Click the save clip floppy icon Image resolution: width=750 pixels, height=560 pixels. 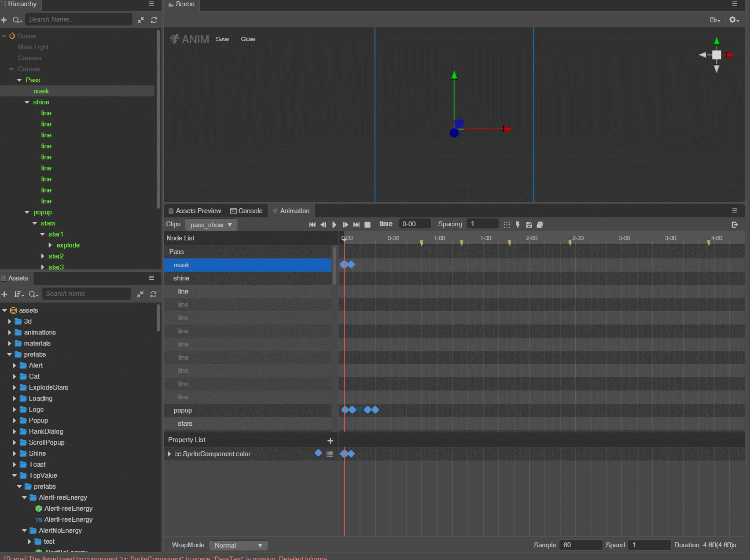point(529,225)
